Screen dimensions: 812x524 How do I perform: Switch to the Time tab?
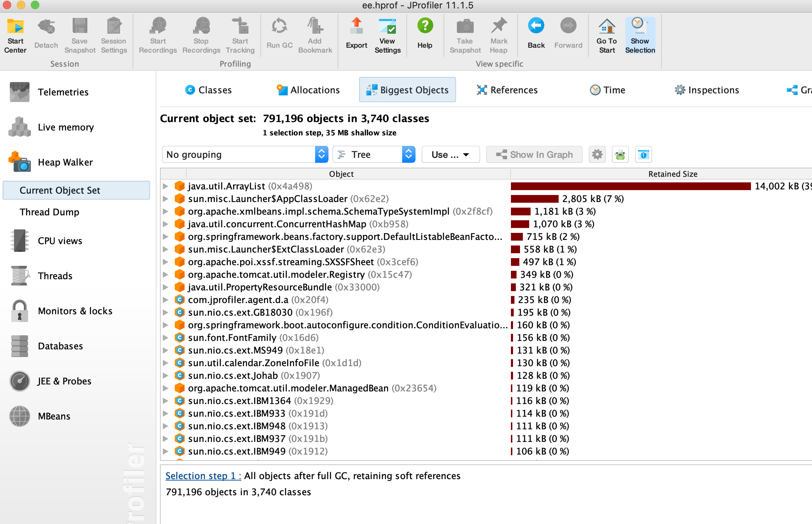pos(607,90)
